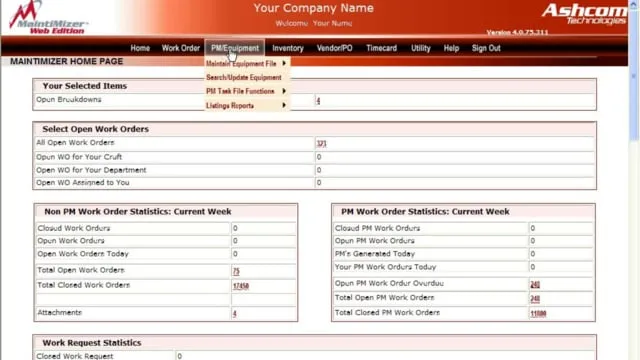Image resolution: width=640 pixels, height=360 pixels.
Task: Click Sign Out in the navigation bar
Action: coord(486,48)
